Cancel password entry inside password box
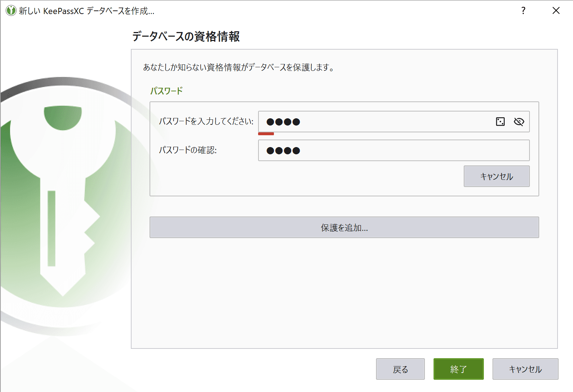Viewport: 573px width, 392px height. pos(496,176)
